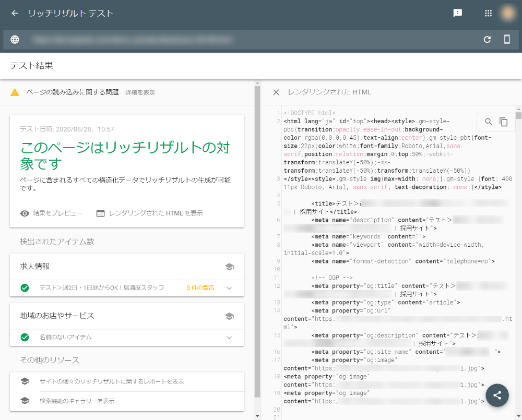
Task: Switch user agent via smartphone icon
Action: point(507,39)
